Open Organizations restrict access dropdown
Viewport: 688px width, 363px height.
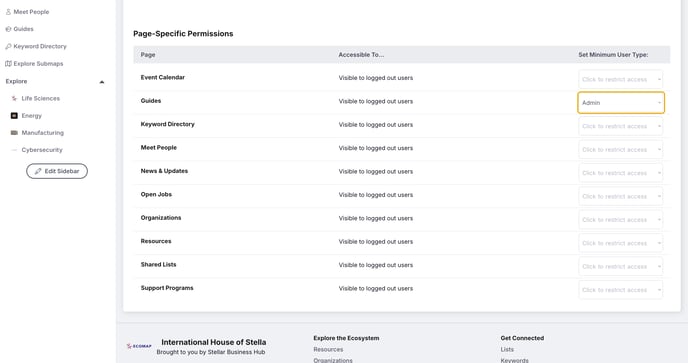[x=620, y=220]
